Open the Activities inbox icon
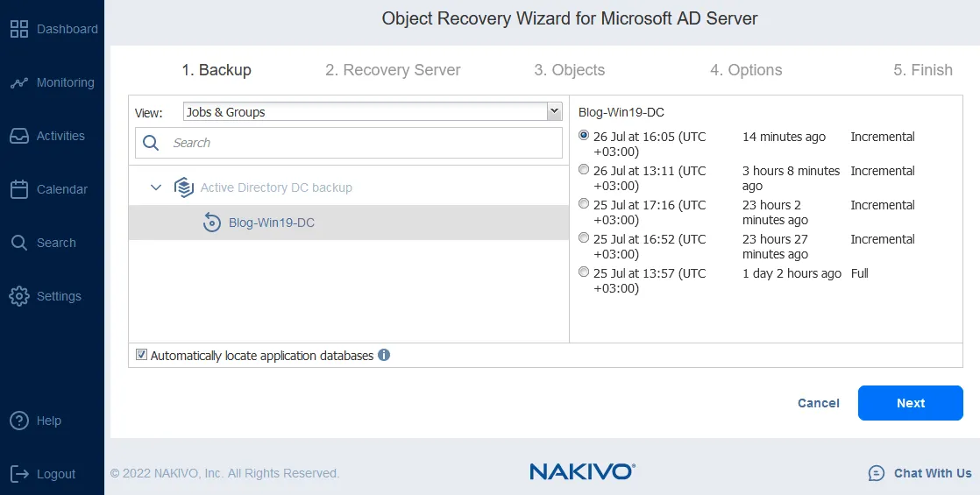Image resolution: width=980 pixels, height=495 pixels. coord(19,136)
